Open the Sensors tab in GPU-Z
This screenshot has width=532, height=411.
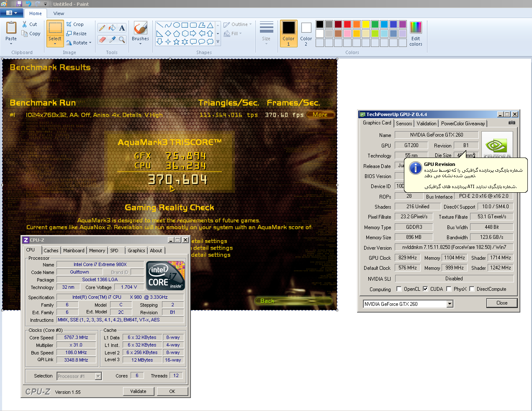(x=404, y=124)
